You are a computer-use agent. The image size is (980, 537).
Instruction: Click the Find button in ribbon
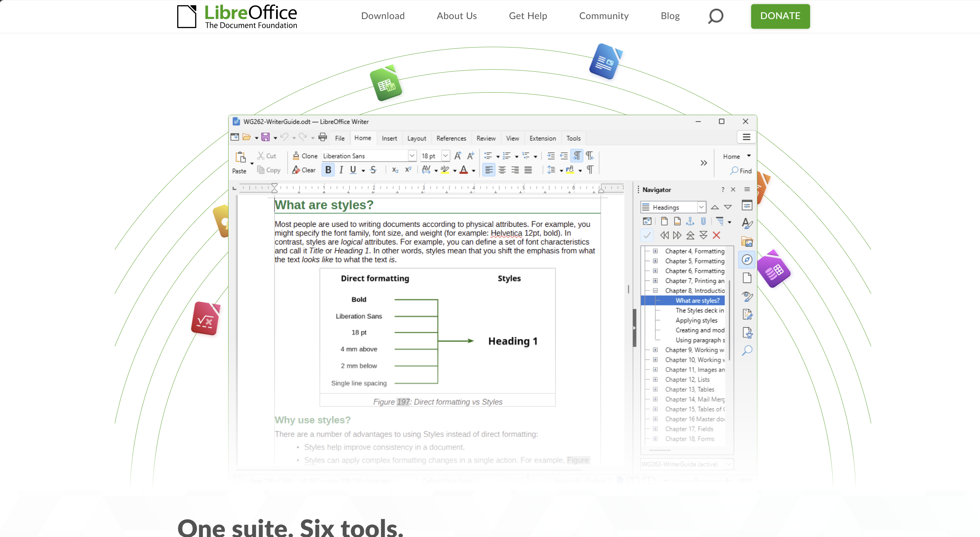[x=741, y=171]
